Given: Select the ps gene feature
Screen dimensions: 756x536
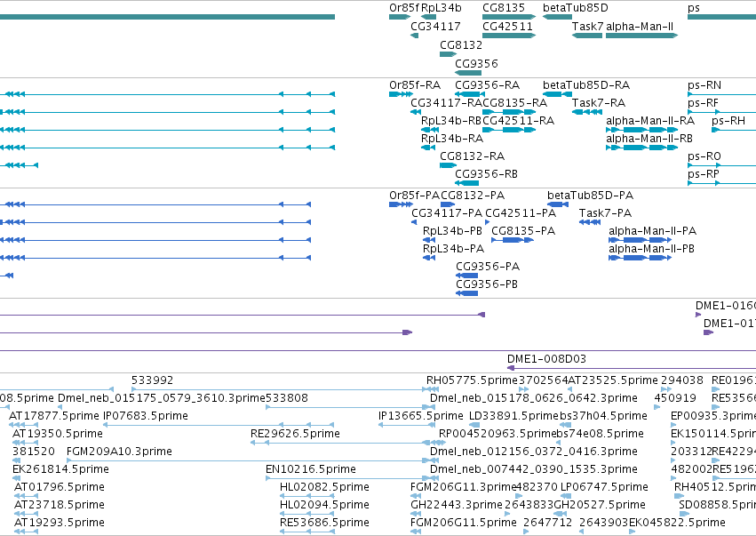Looking at the screenshot, I should tap(721, 17).
